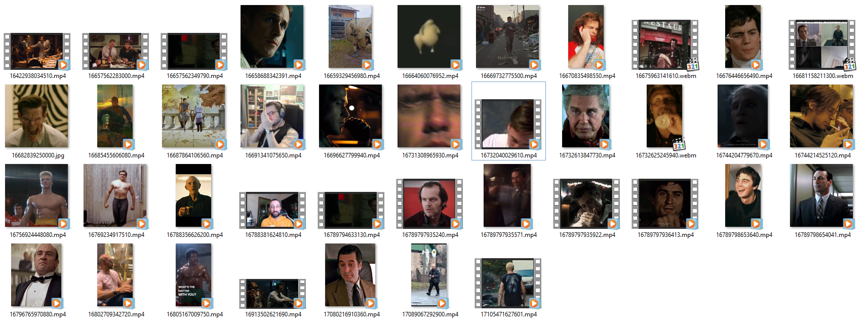Click filename 16769234917510.mp4
This screenshot has height=324, width=868.
[116, 235]
